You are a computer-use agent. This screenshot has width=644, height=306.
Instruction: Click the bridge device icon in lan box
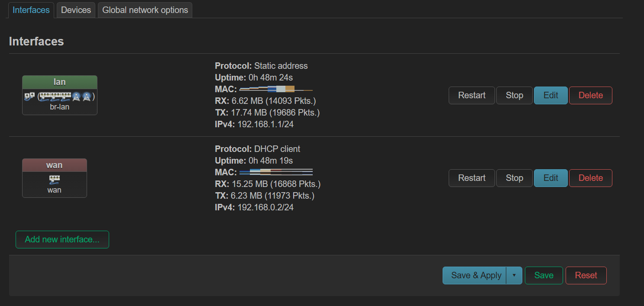click(30, 96)
